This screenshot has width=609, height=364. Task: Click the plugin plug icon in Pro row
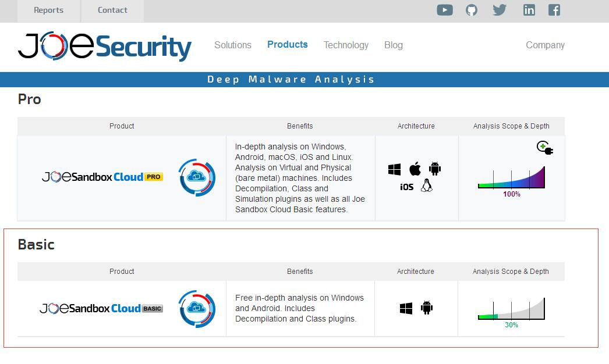tap(545, 148)
